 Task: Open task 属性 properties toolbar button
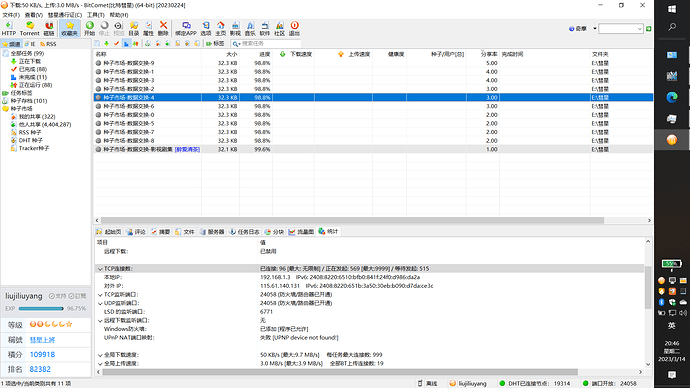(x=149, y=29)
